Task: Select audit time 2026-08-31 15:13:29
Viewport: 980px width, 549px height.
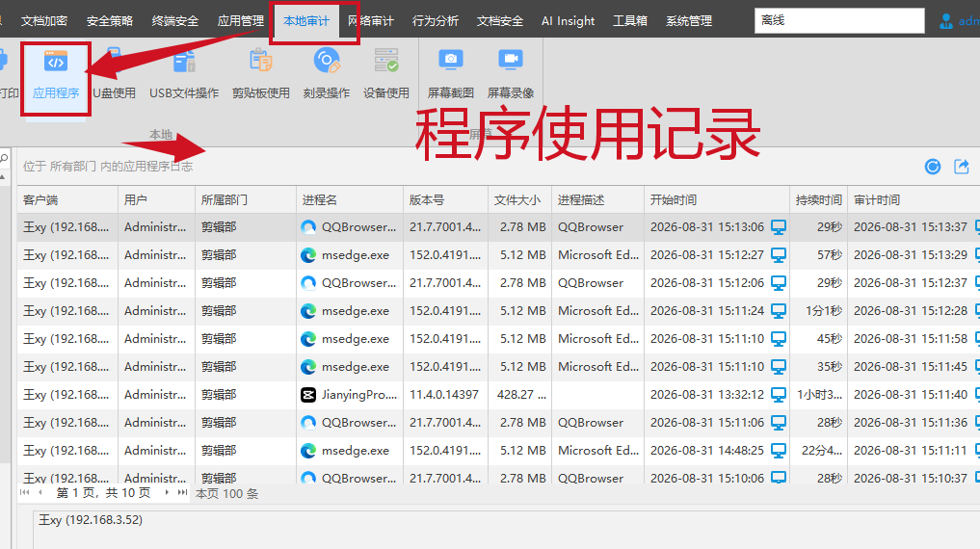Action: tap(910, 255)
